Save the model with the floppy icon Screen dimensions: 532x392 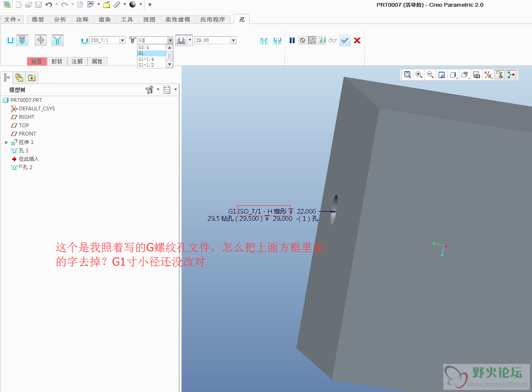(x=38, y=5)
